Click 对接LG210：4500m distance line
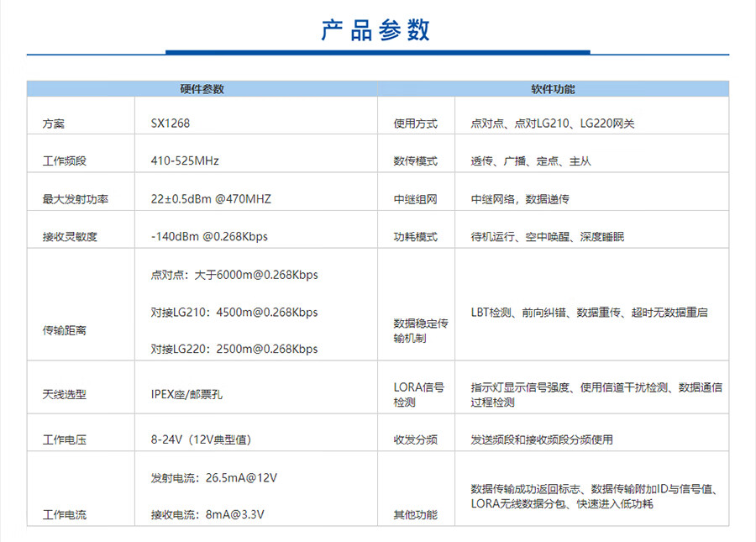This screenshot has height=542, width=756. pyautogui.click(x=234, y=313)
